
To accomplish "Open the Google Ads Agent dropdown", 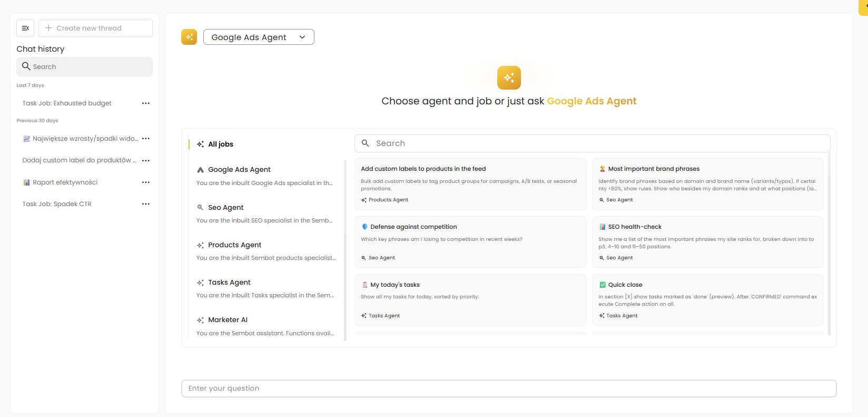I will [x=259, y=37].
